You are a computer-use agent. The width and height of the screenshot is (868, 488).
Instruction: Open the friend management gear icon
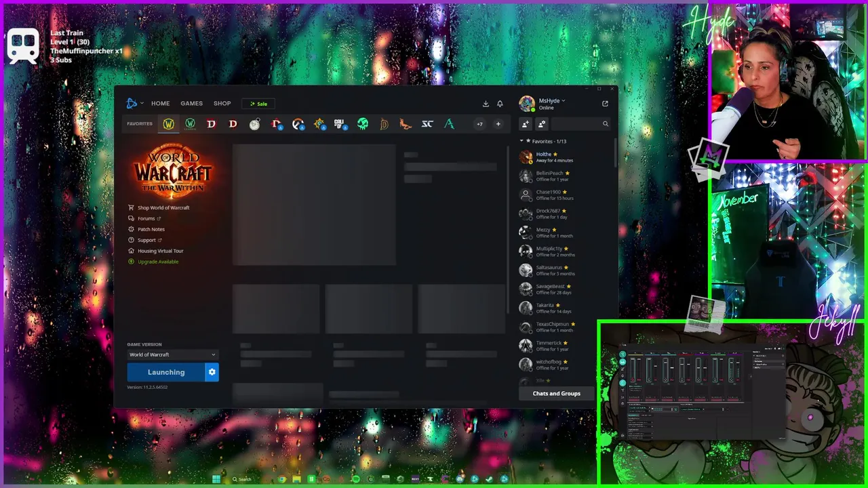(x=542, y=124)
